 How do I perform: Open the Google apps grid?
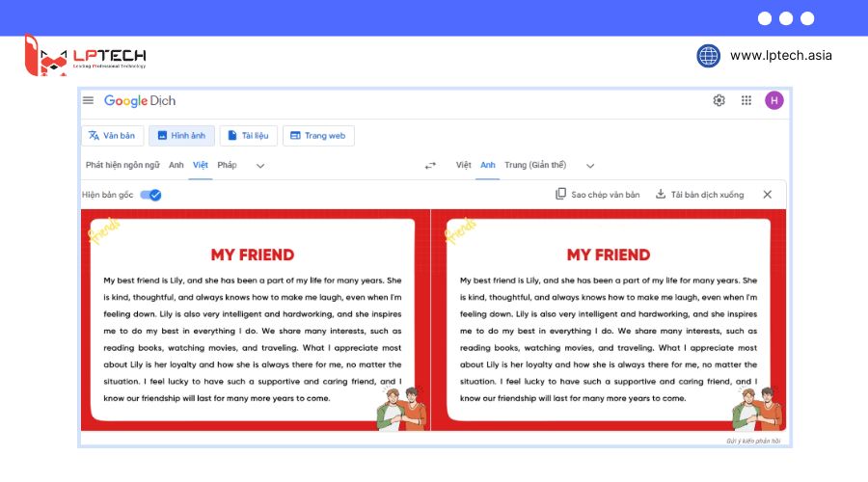tap(746, 100)
